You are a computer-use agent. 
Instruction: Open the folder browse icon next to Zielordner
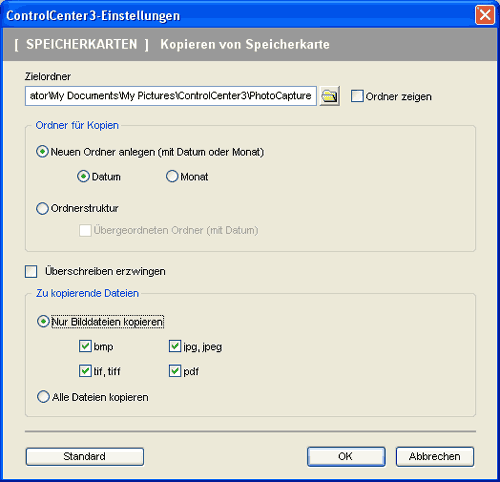[330, 96]
